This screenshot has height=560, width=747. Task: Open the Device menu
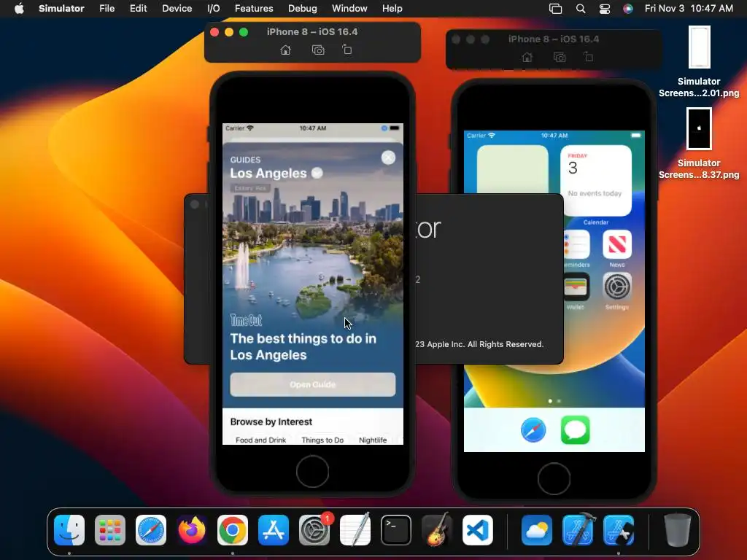tap(177, 9)
